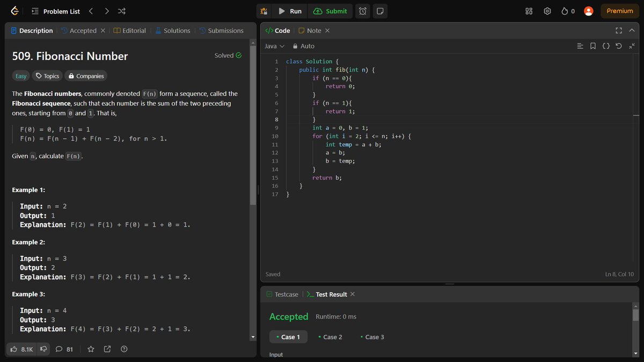Add problem to favorites star icon
The image size is (644, 362).
[x=91, y=349]
